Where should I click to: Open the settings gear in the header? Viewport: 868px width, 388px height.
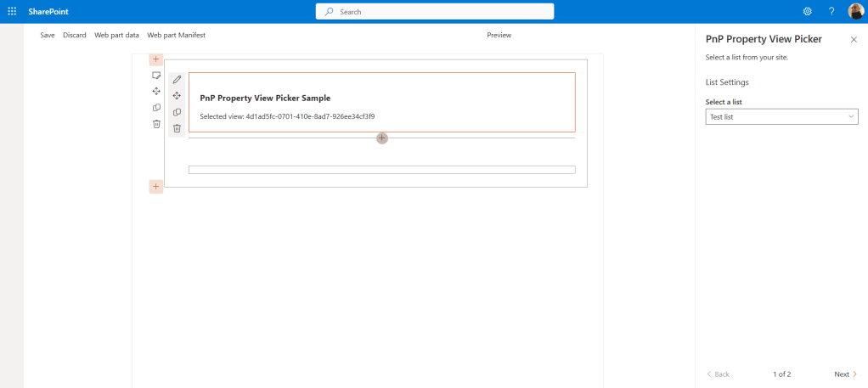tap(807, 11)
